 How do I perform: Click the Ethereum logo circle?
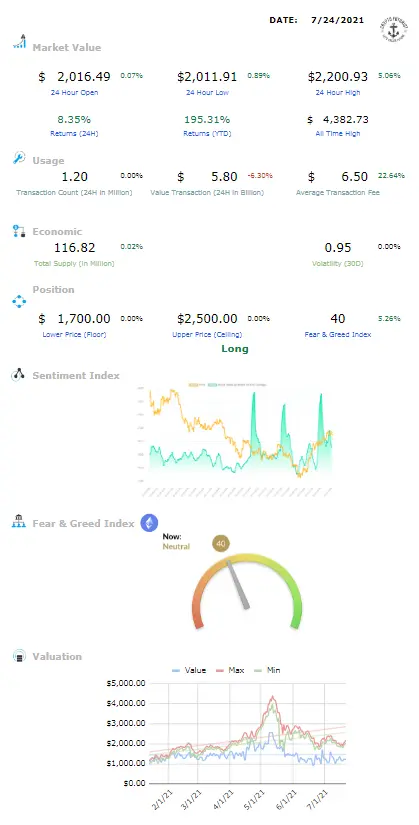point(149,523)
